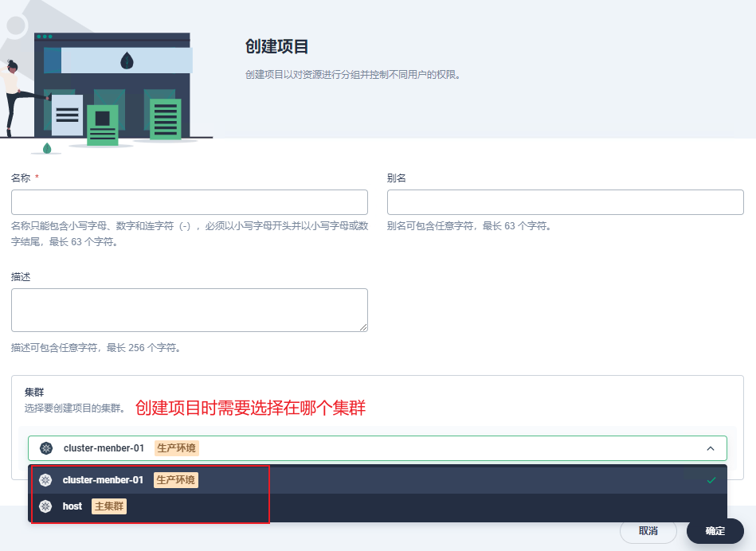Open the cluster selection dropdown box
The width and height of the screenshot is (756, 551).
pyautogui.click(x=378, y=448)
